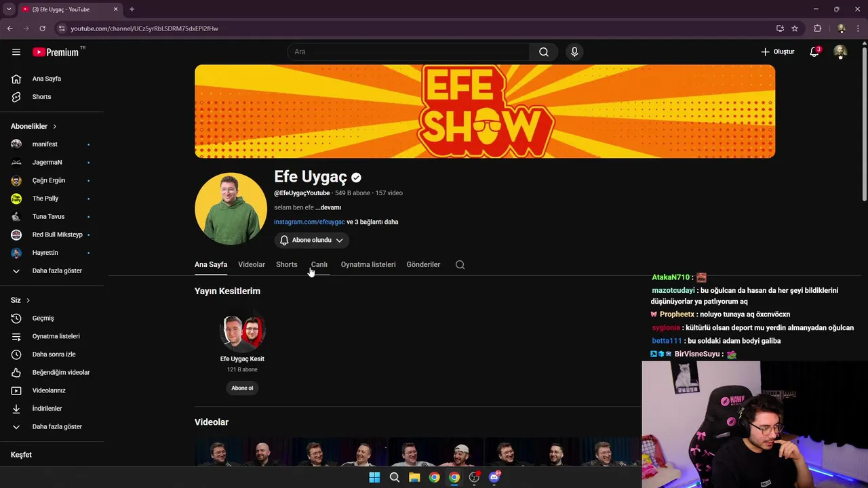
Task: Open the tab search dropdown arrow
Action: tap(9, 9)
